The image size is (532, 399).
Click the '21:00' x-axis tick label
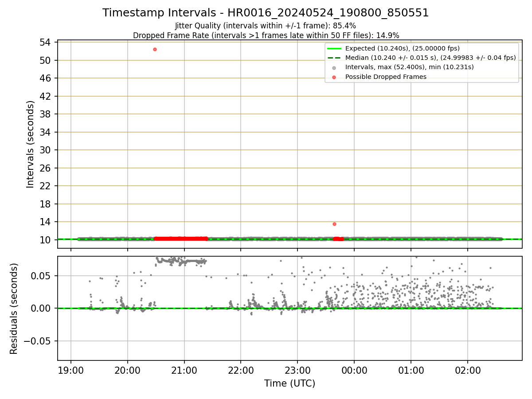184,370
